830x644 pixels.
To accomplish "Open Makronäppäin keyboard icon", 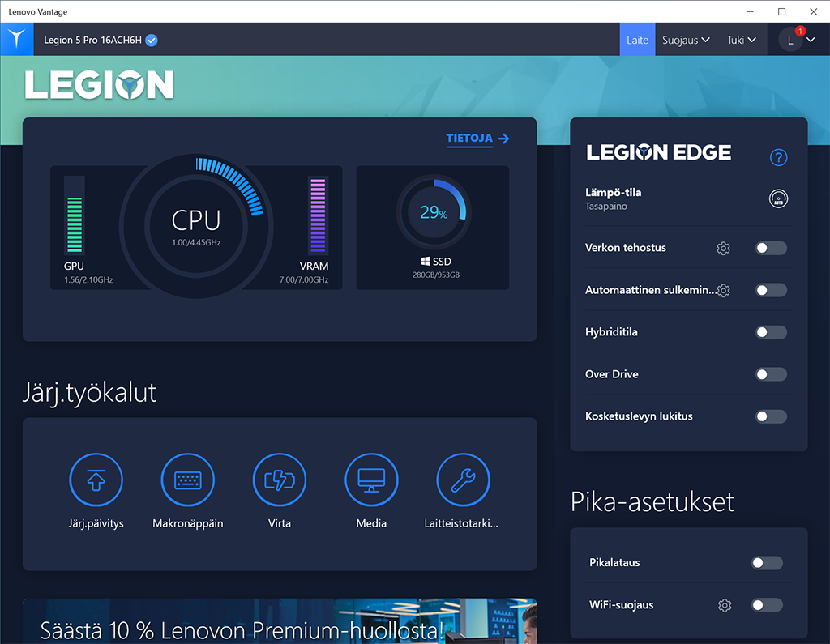I will tap(188, 480).
